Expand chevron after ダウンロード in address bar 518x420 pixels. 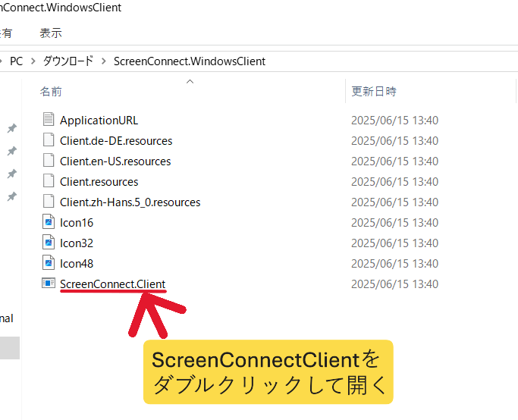point(104,61)
